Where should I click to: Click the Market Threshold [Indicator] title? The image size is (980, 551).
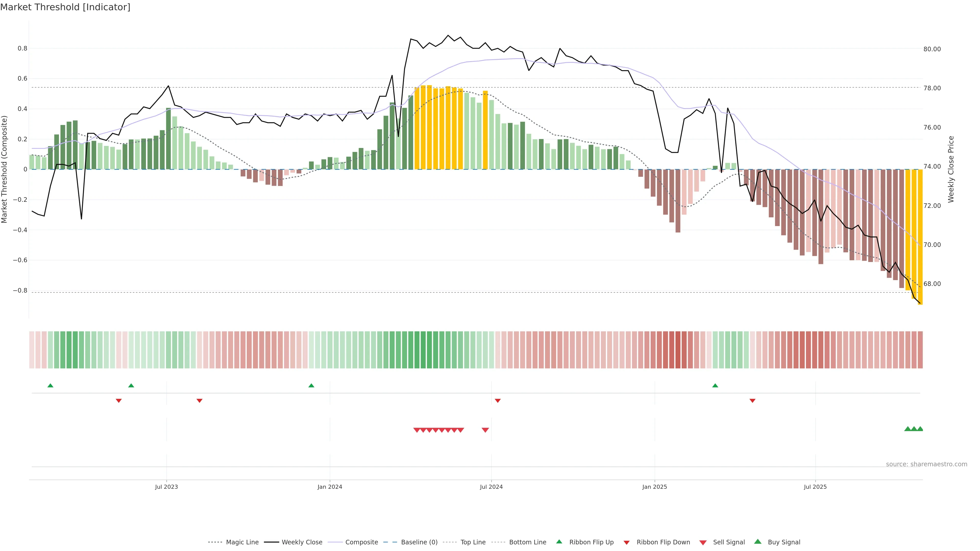click(65, 7)
